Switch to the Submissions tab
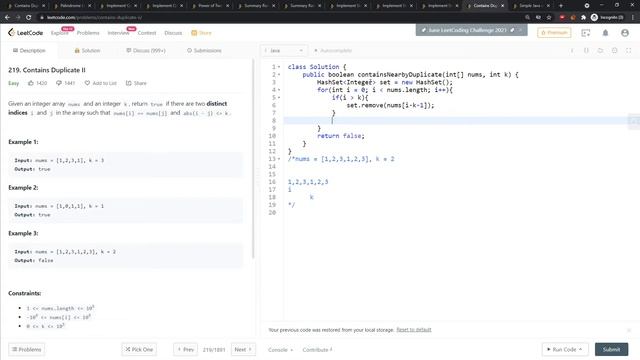 [x=204, y=51]
